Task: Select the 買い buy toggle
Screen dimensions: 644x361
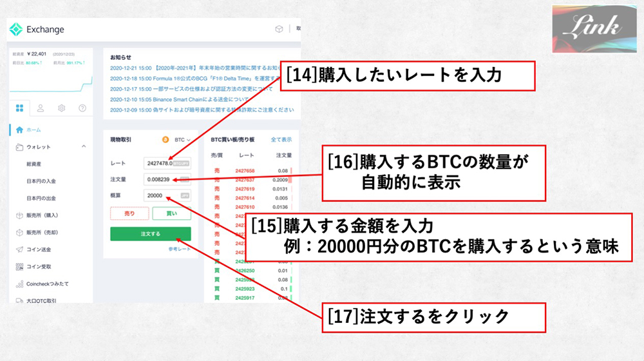Action: click(172, 213)
